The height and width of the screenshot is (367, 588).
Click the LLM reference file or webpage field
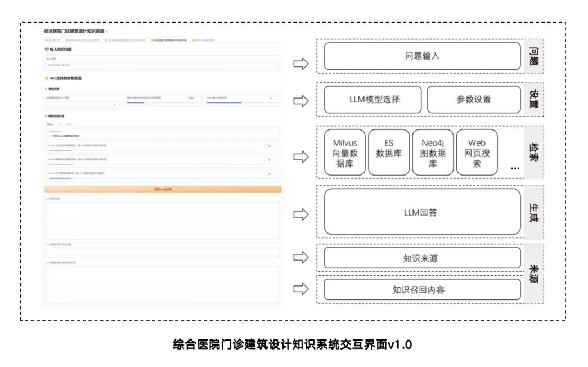click(x=163, y=252)
